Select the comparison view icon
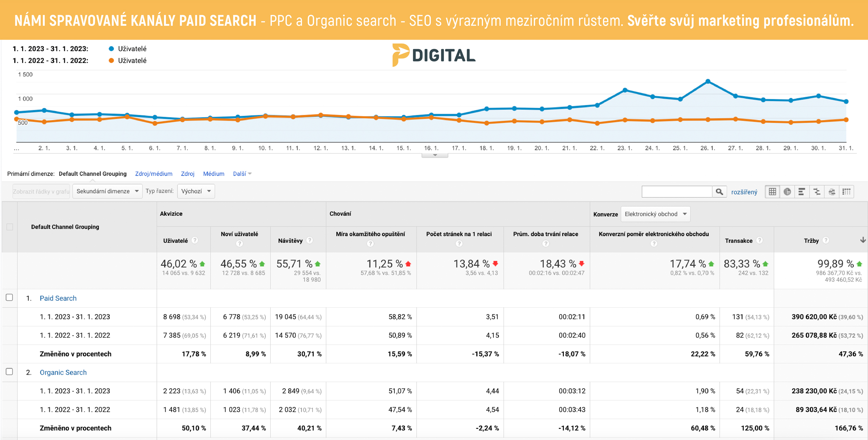 817,192
